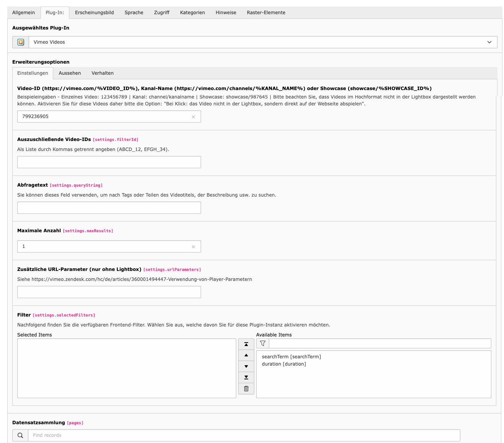
Task: Click the magnifier icon in the Find records field
Action: coord(20,435)
